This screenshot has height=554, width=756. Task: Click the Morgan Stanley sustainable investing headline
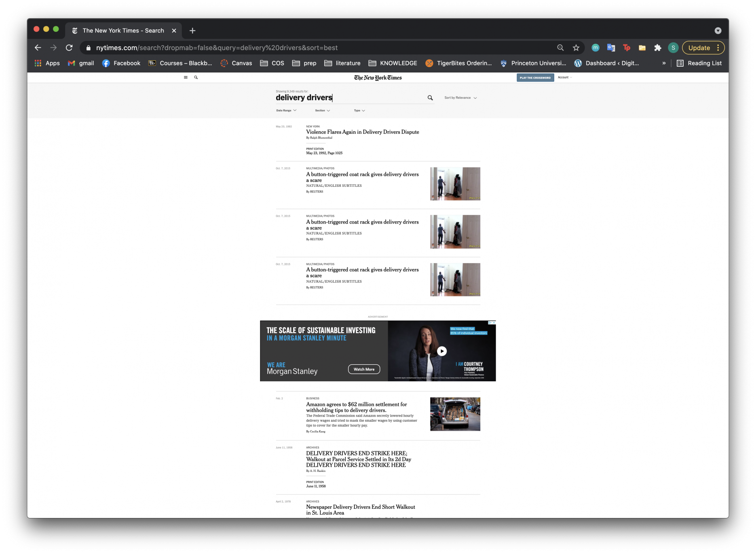pyautogui.click(x=321, y=334)
